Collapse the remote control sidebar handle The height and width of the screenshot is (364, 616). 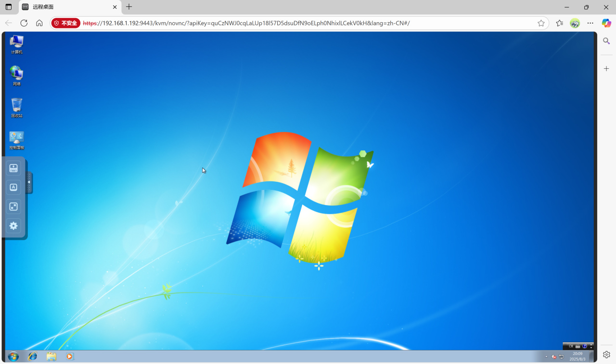click(29, 182)
